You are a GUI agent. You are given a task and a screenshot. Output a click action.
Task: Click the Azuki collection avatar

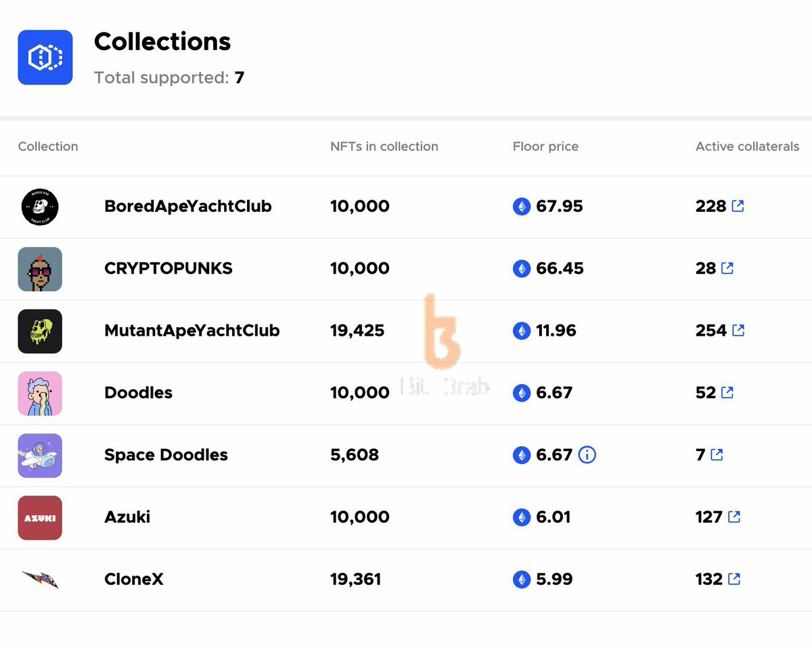(x=40, y=518)
